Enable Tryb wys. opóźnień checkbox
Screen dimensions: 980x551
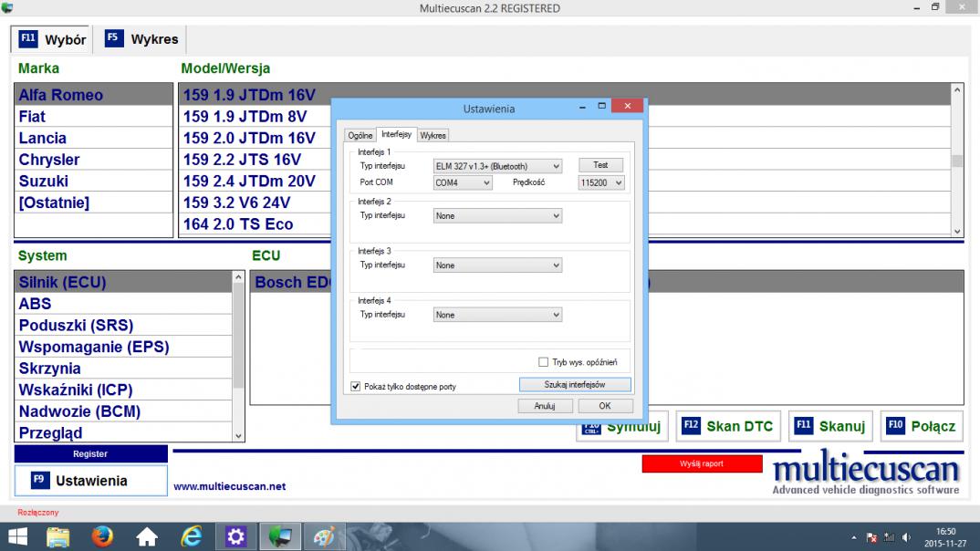pyautogui.click(x=543, y=362)
